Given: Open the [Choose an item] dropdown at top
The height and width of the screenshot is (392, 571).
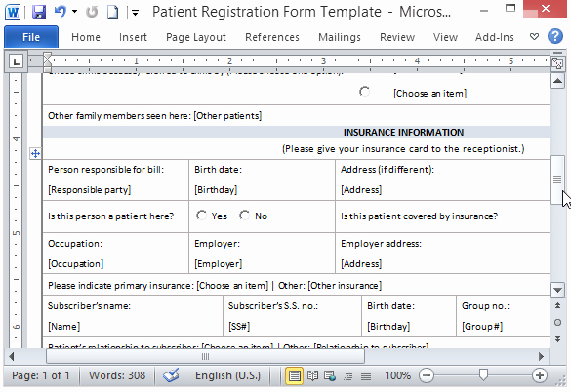Looking at the screenshot, I should click(429, 94).
